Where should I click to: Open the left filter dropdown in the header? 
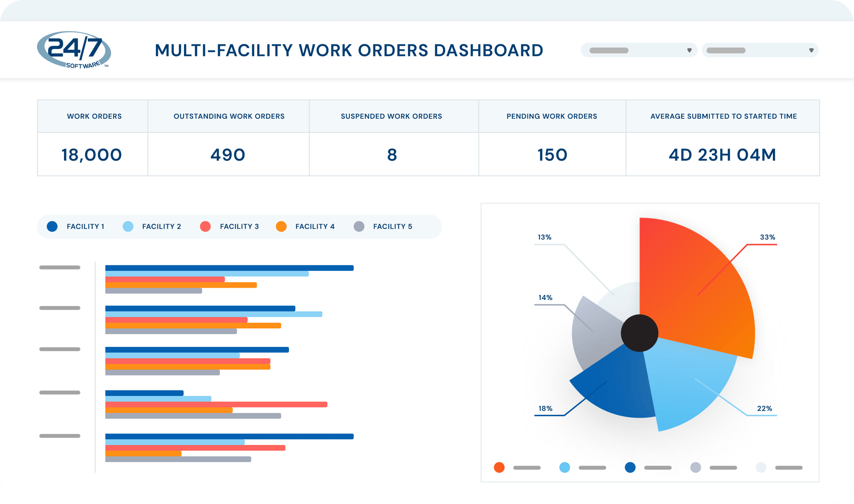pos(639,50)
